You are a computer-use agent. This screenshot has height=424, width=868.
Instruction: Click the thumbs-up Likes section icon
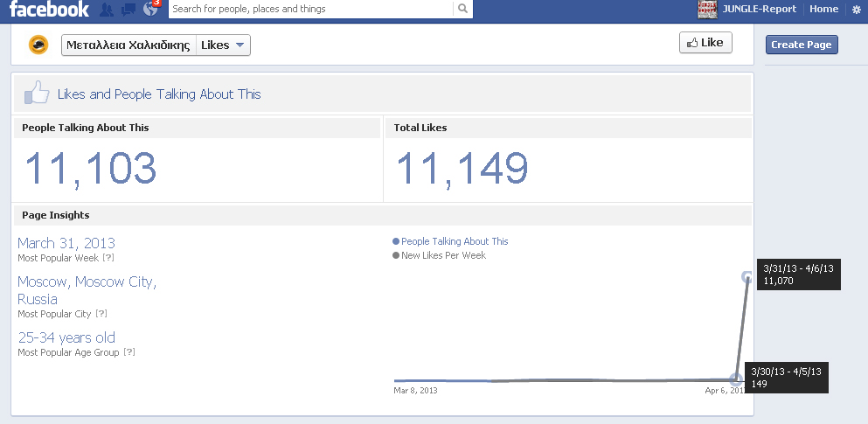pos(37,93)
